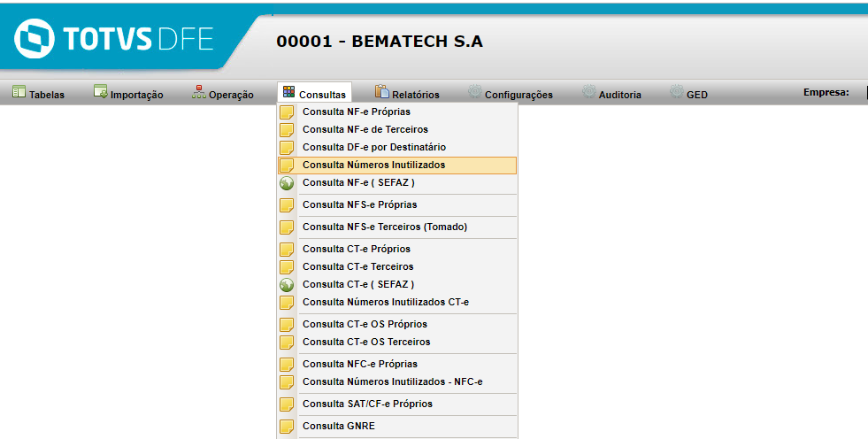Click the note icon beside Consulta CT-e OS Terceiros

[287, 343]
